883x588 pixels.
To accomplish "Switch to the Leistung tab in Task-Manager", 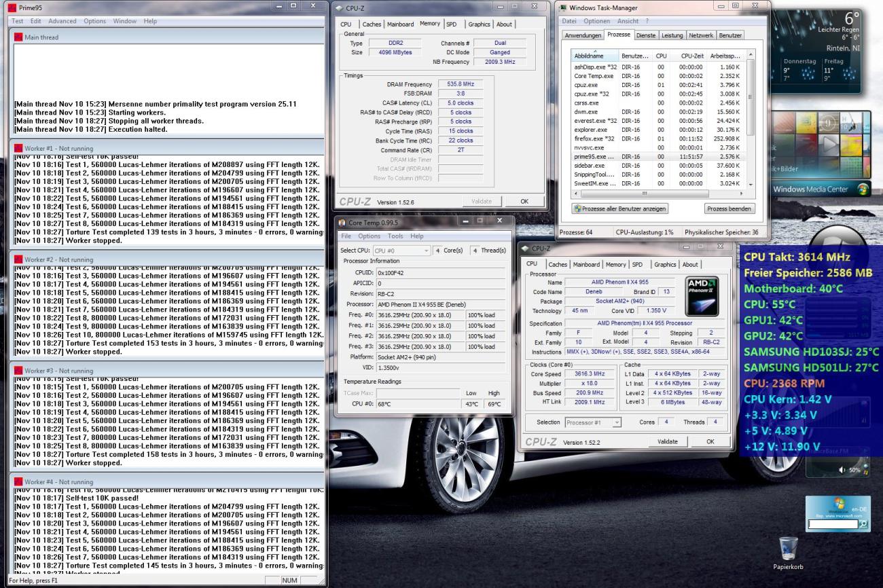I will click(672, 35).
